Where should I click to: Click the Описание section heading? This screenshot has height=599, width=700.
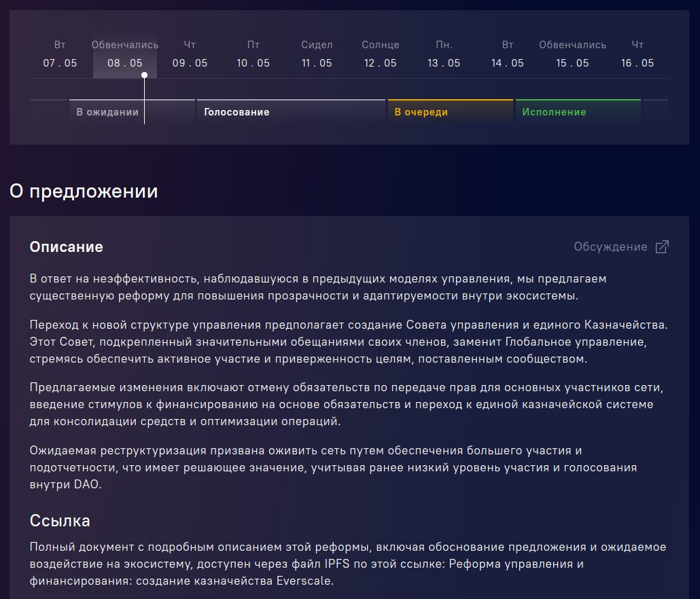tap(67, 247)
